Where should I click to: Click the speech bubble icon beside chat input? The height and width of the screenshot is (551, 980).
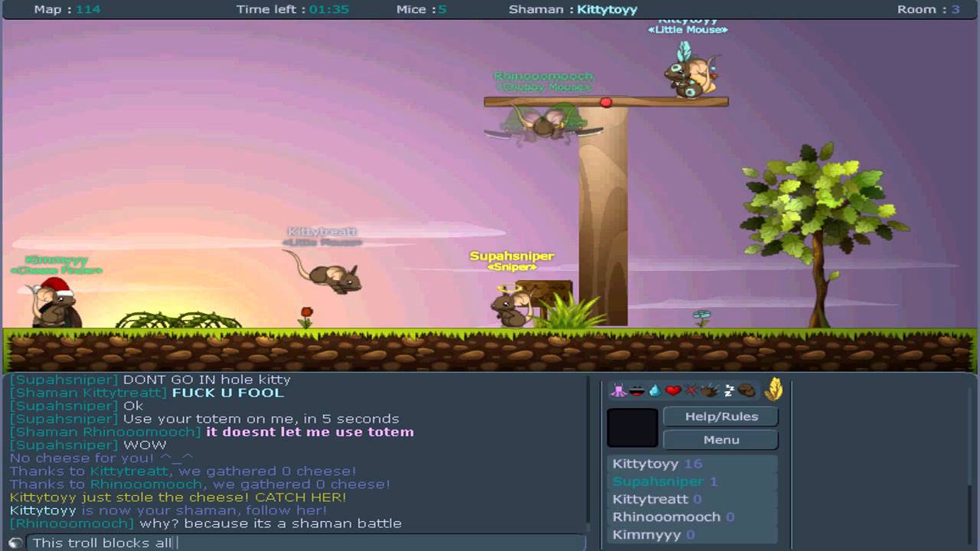click(15, 543)
